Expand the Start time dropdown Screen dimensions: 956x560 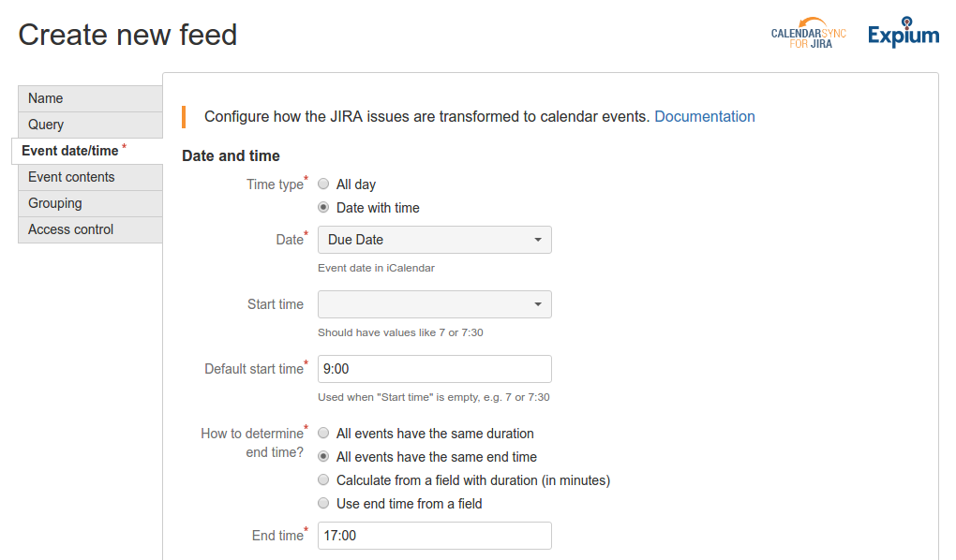pos(434,304)
